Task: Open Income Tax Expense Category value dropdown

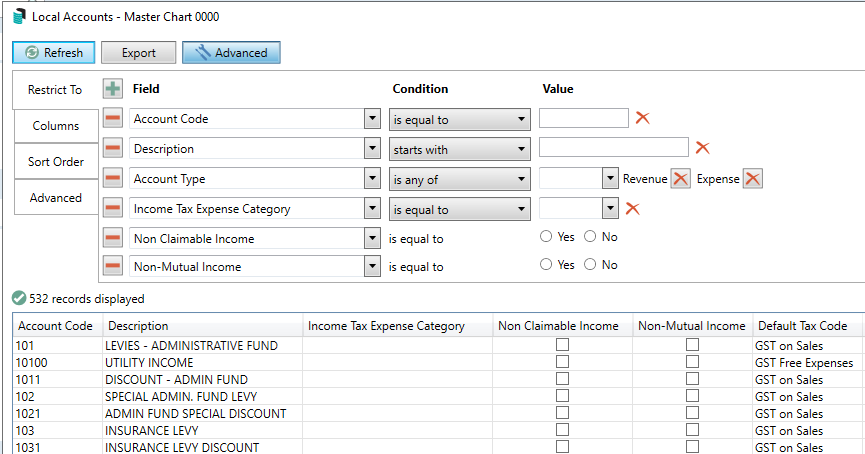Action: click(609, 209)
